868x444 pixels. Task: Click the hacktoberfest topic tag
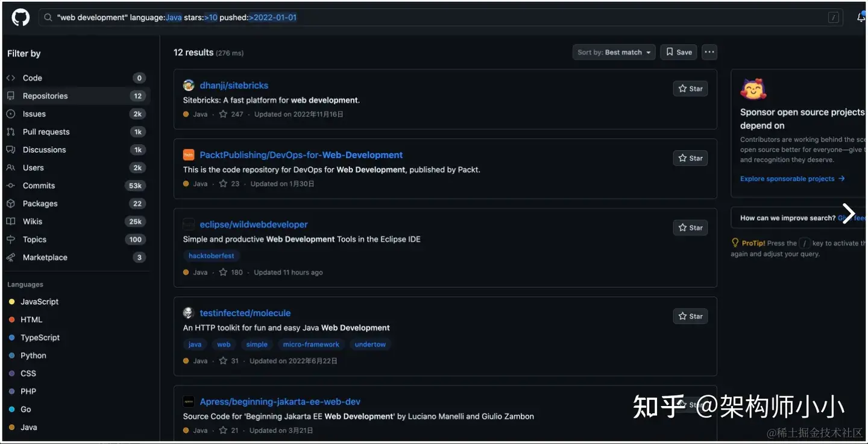coord(212,256)
